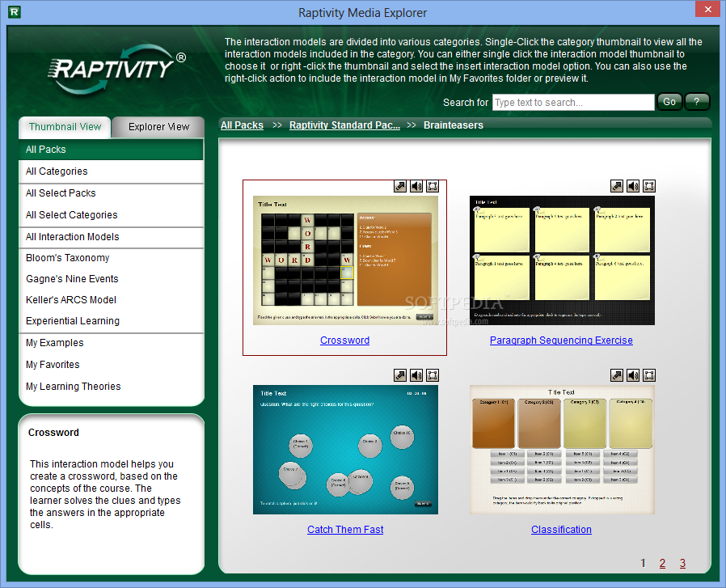
Task: Click the speaker icon above Classification
Action: click(633, 375)
